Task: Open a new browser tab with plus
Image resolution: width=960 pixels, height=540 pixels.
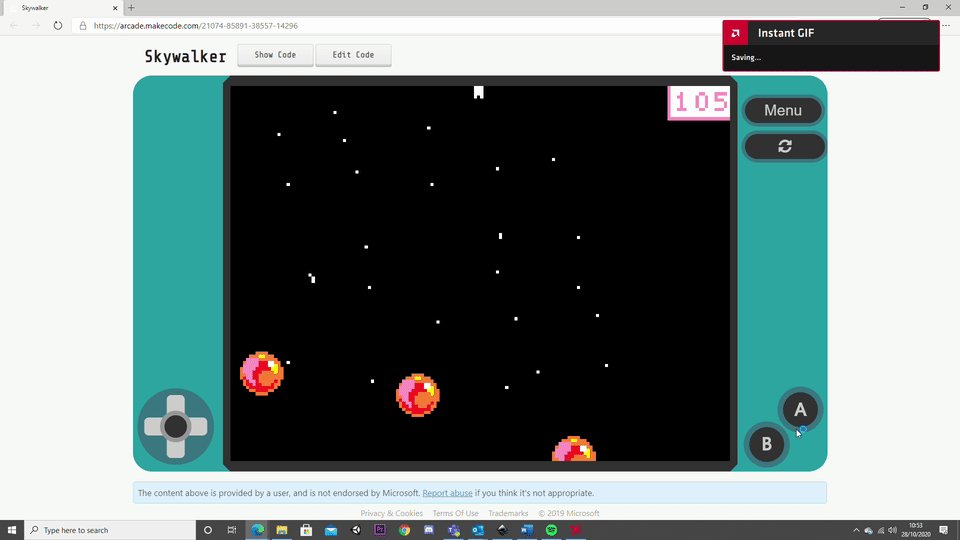Action: click(x=131, y=8)
